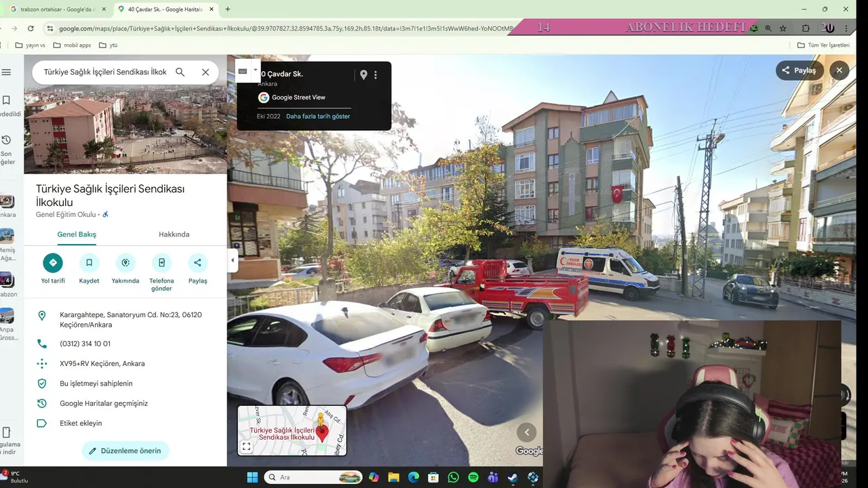This screenshot has width=868, height=488.
Task: Close the 40 Çavdar Sk. tab
Action: tap(212, 9)
